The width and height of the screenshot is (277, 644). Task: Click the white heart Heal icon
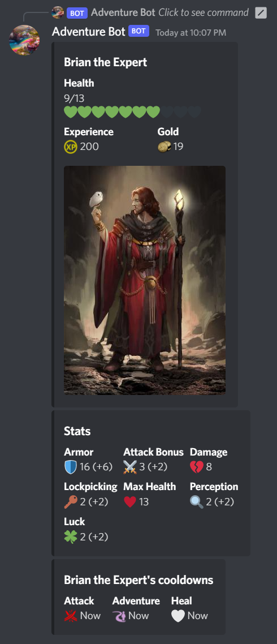178,616
